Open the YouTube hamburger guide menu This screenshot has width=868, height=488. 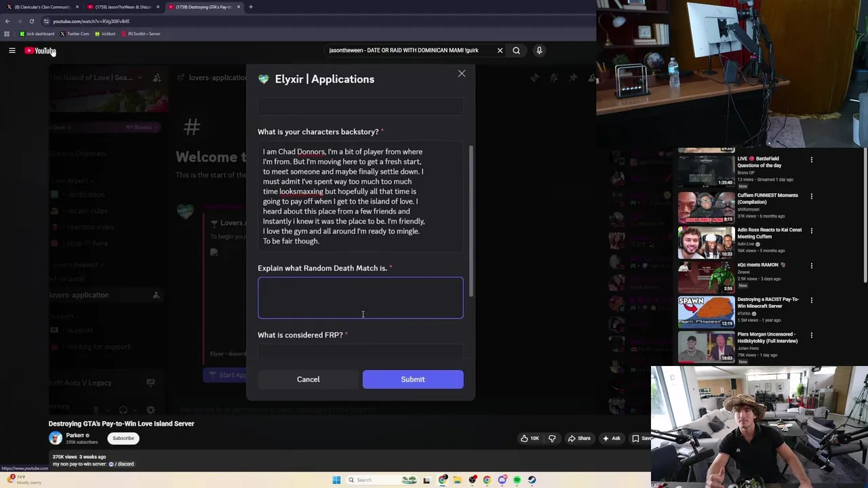[12, 50]
